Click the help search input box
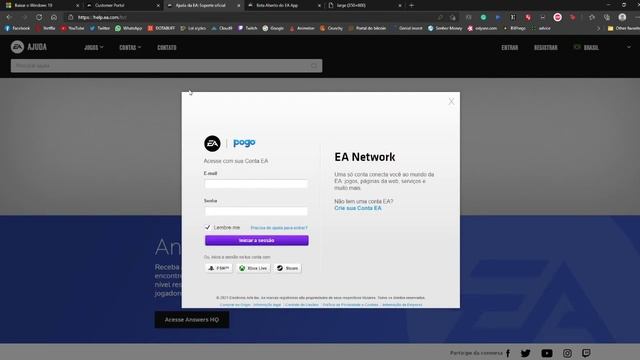This screenshot has height=360, width=640. click(x=167, y=66)
